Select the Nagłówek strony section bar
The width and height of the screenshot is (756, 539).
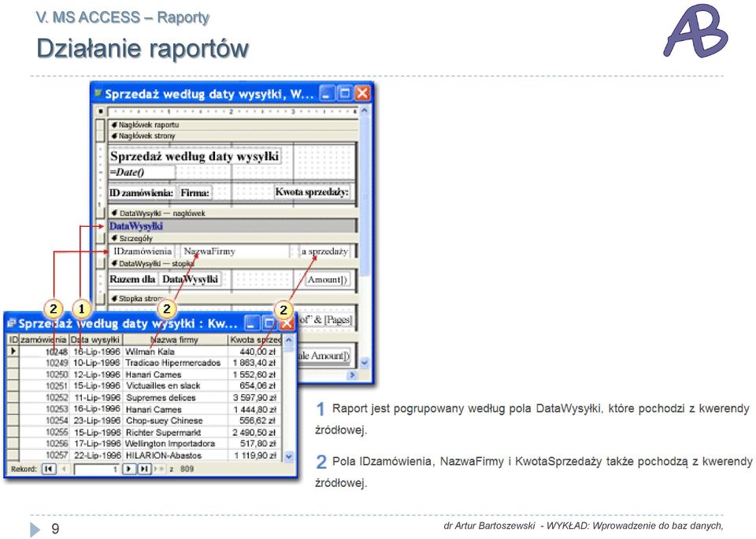[233, 136]
